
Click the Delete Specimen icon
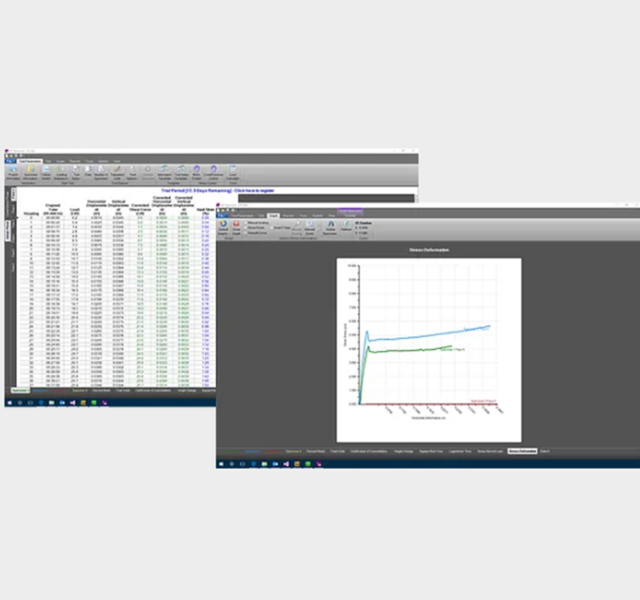pos(331,227)
